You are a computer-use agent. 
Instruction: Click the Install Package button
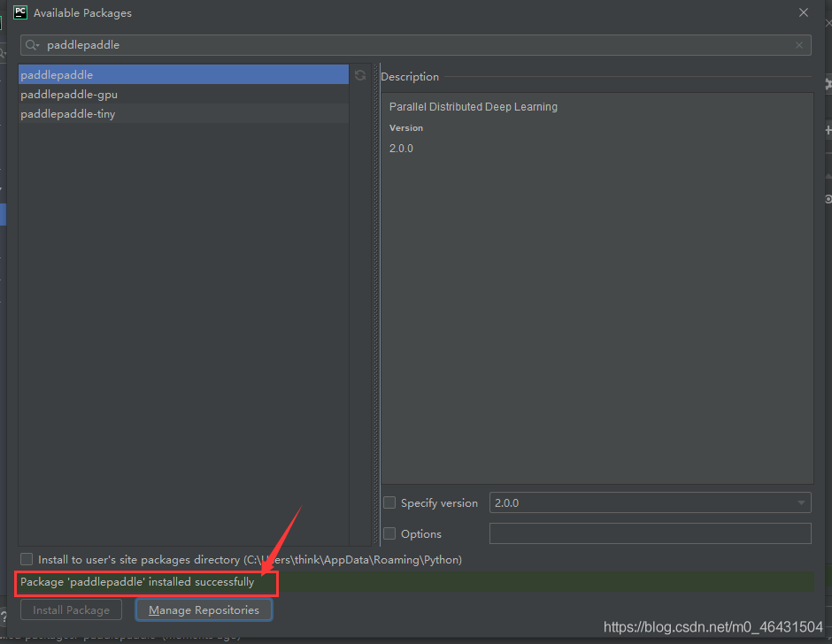pyautogui.click(x=72, y=610)
